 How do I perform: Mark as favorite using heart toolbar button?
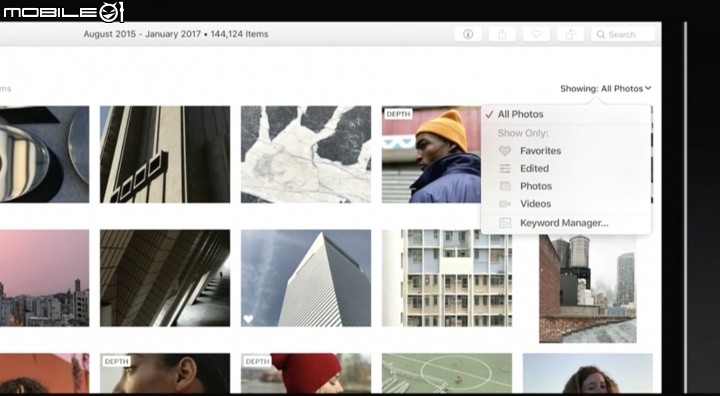point(536,34)
